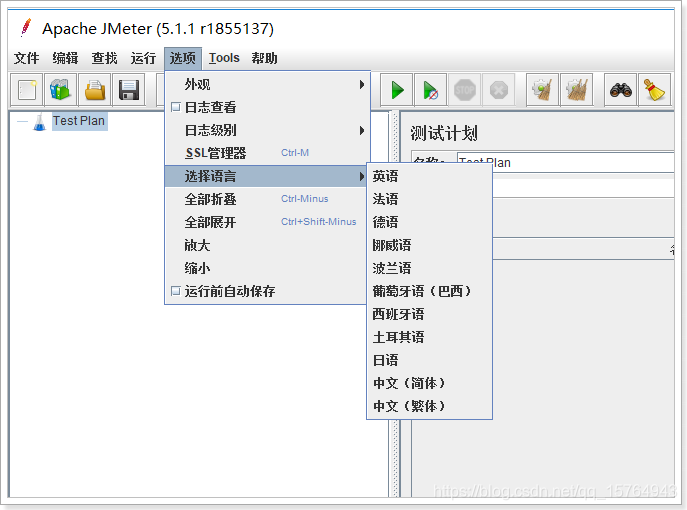The width and height of the screenshot is (687, 510).
Task: Select 日语 language
Action: [x=429, y=360]
